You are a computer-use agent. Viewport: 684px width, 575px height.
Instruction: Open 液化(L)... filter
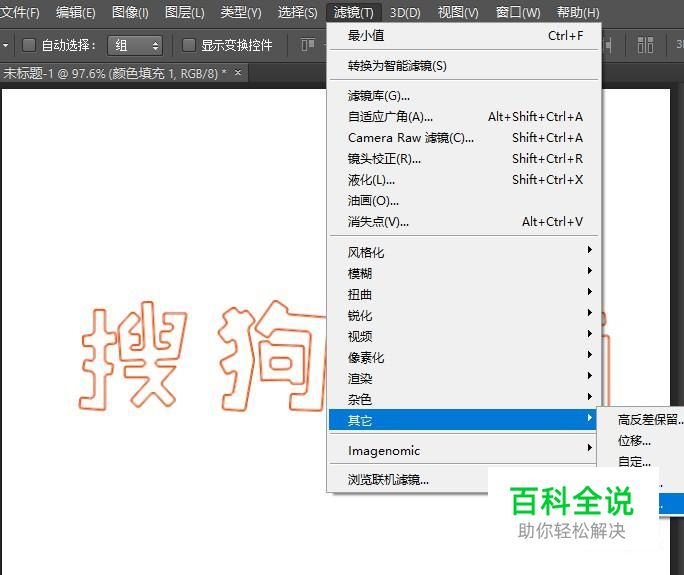(x=464, y=179)
